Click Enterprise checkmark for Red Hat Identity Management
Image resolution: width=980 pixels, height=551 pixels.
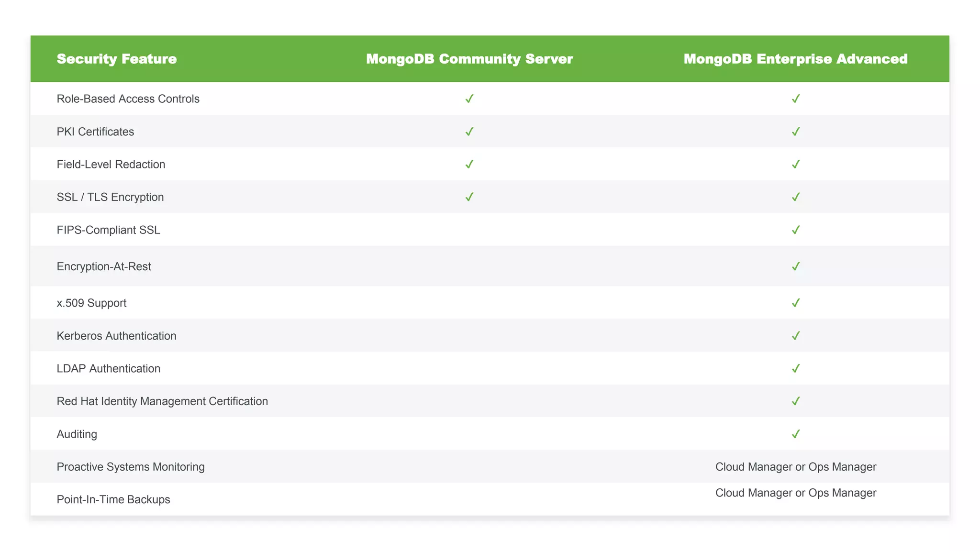click(x=795, y=401)
